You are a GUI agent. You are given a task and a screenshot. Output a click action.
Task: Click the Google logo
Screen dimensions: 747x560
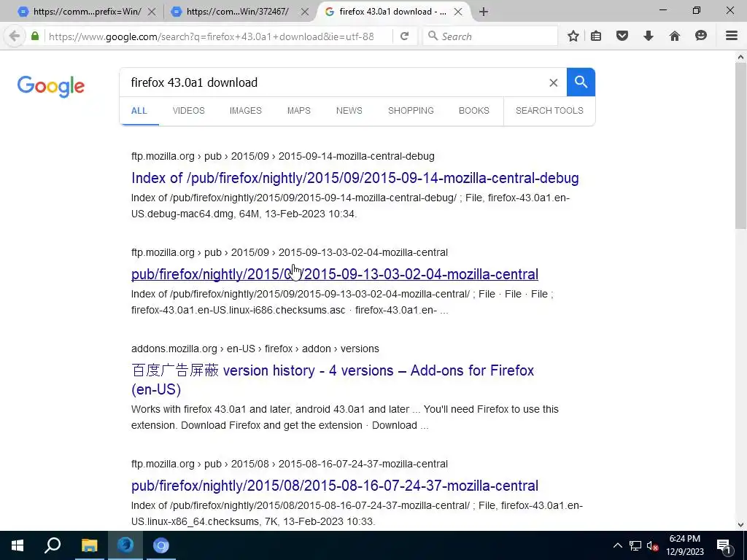point(51,86)
